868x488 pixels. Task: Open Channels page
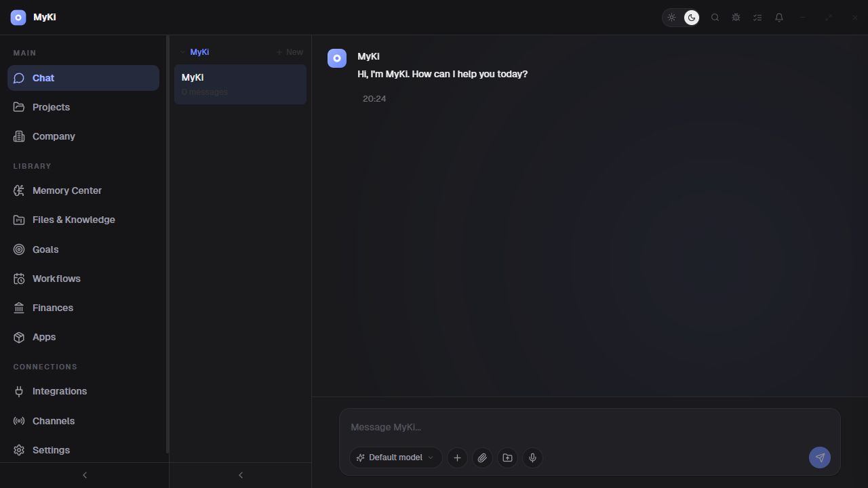83,421
